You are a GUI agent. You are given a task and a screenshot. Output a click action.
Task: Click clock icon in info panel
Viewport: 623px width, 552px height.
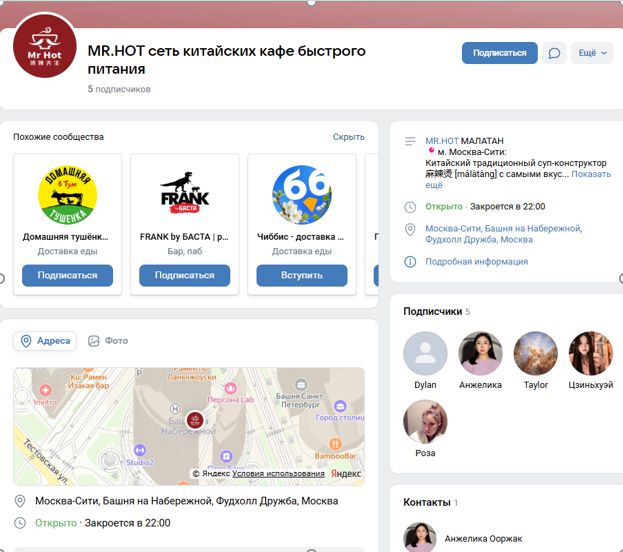410,207
